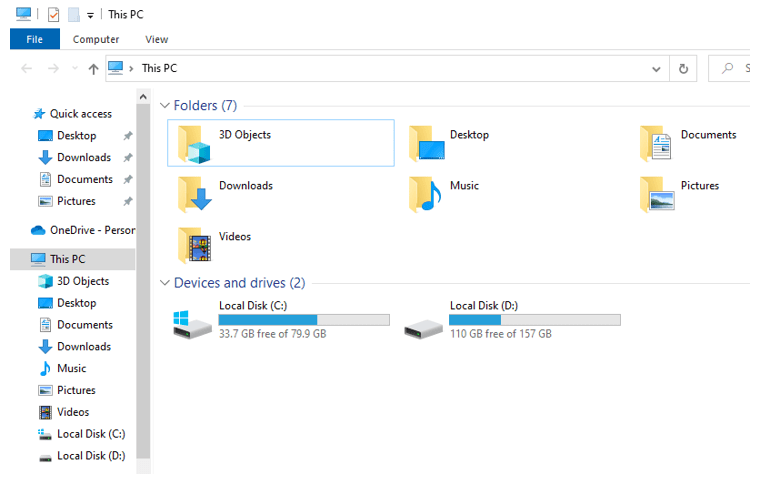Image resolution: width=765 pixels, height=480 pixels.
Task: Open Customize Quick Access Toolbar dropdown
Action: pyautogui.click(x=91, y=15)
